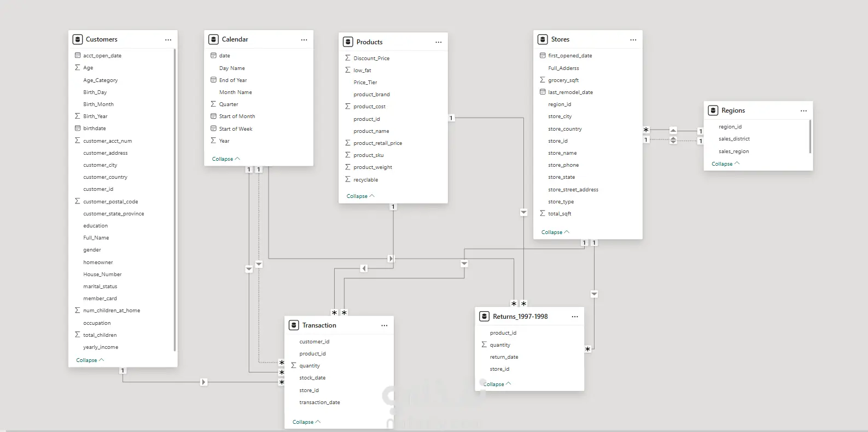
Task: Collapse the Products table card
Action: point(360,196)
